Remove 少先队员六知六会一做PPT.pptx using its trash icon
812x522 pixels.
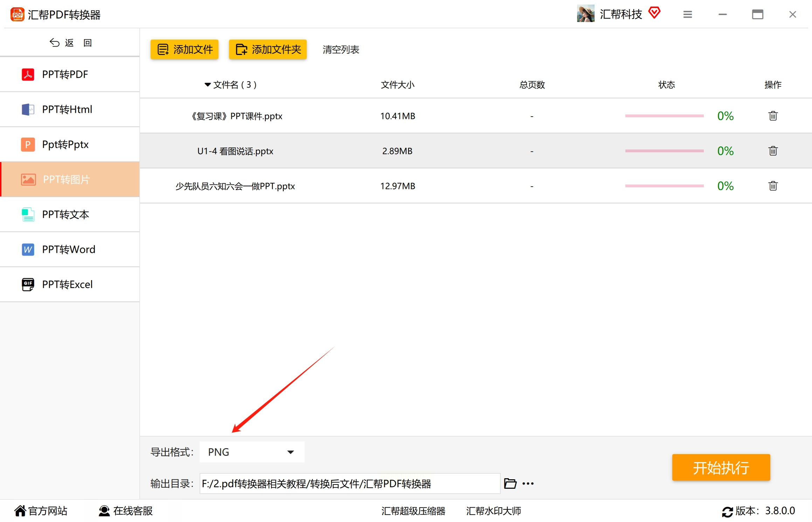click(x=773, y=186)
